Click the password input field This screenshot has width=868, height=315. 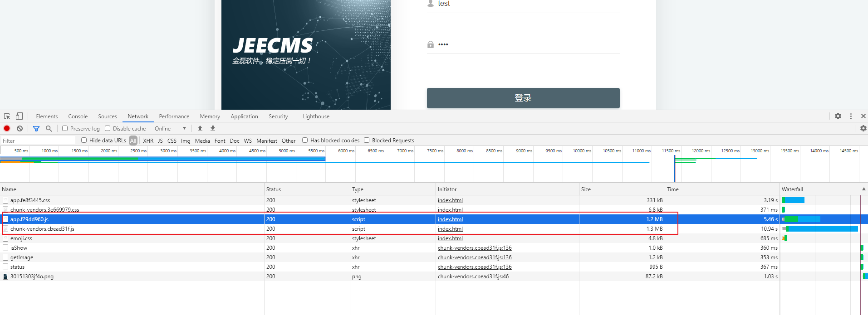coord(523,44)
